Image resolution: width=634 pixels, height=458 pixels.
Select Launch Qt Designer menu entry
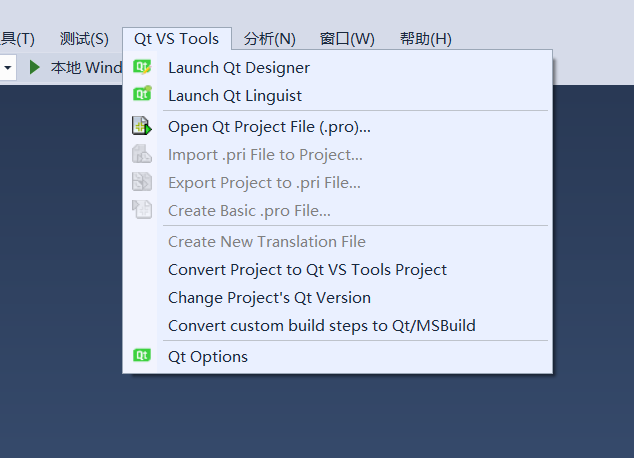pyautogui.click(x=239, y=68)
